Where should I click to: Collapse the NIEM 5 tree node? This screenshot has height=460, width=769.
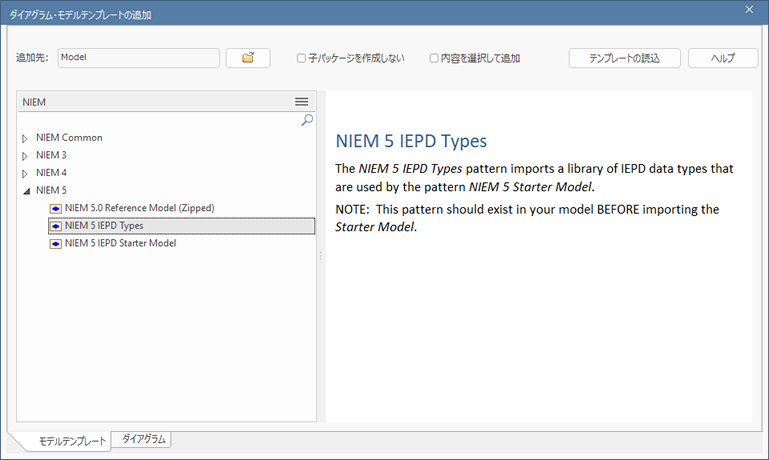pyautogui.click(x=25, y=191)
